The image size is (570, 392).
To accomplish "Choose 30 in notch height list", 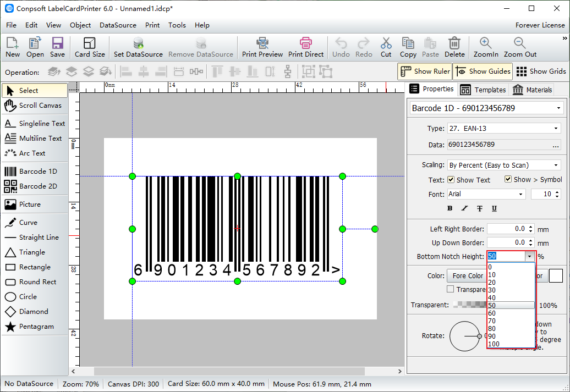I will pyautogui.click(x=511, y=290).
